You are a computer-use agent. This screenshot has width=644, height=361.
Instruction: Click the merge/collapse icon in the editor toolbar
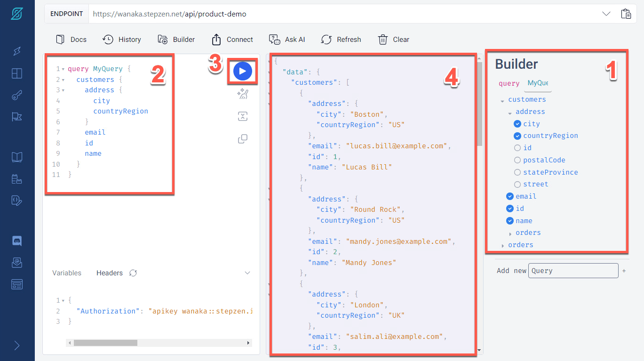point(242,116)
